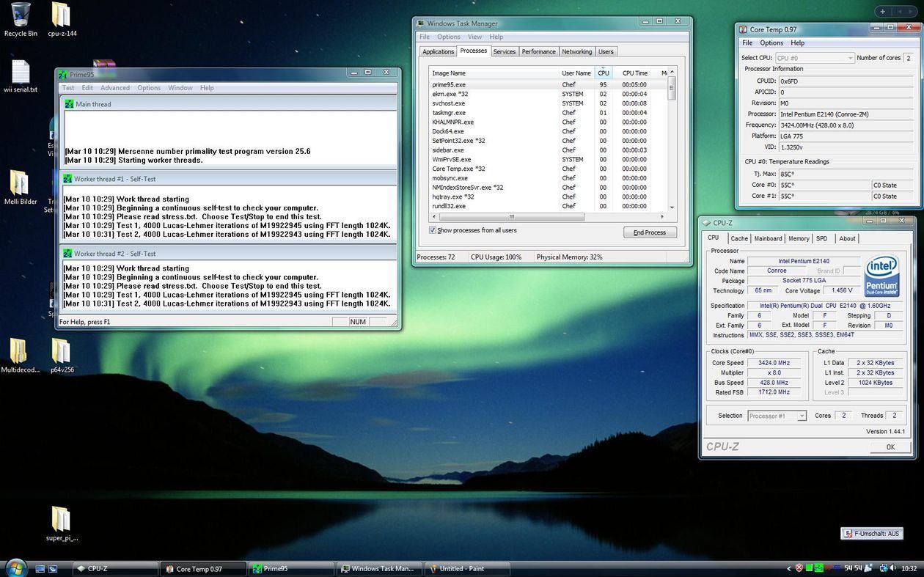Sort processes by the CPU column header
924x577 pixels.
[603, 73]
